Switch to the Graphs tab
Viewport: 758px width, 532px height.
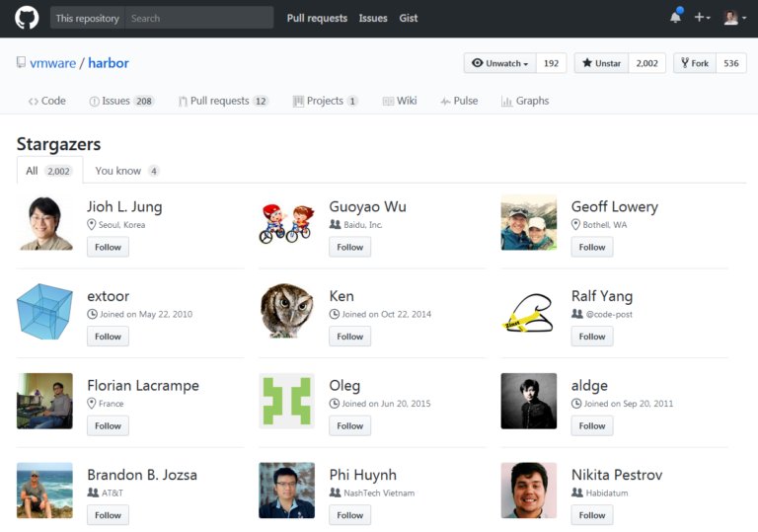pyautogui.click(x=525, y=101)
